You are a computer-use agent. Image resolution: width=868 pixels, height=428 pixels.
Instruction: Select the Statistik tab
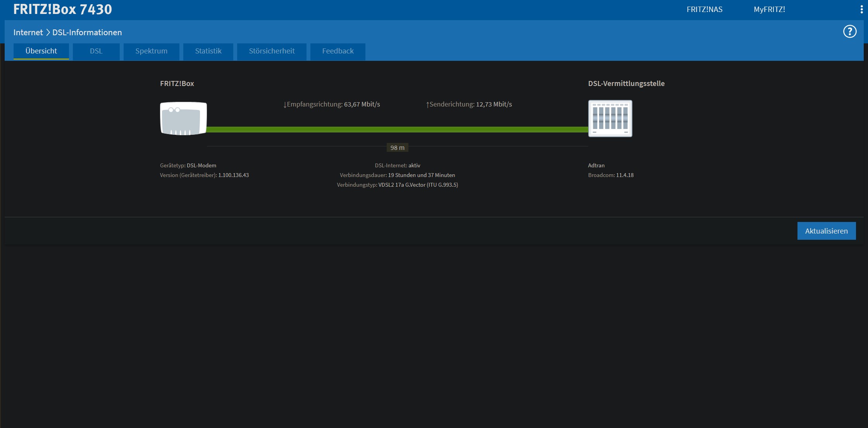(x=208, y=51)
